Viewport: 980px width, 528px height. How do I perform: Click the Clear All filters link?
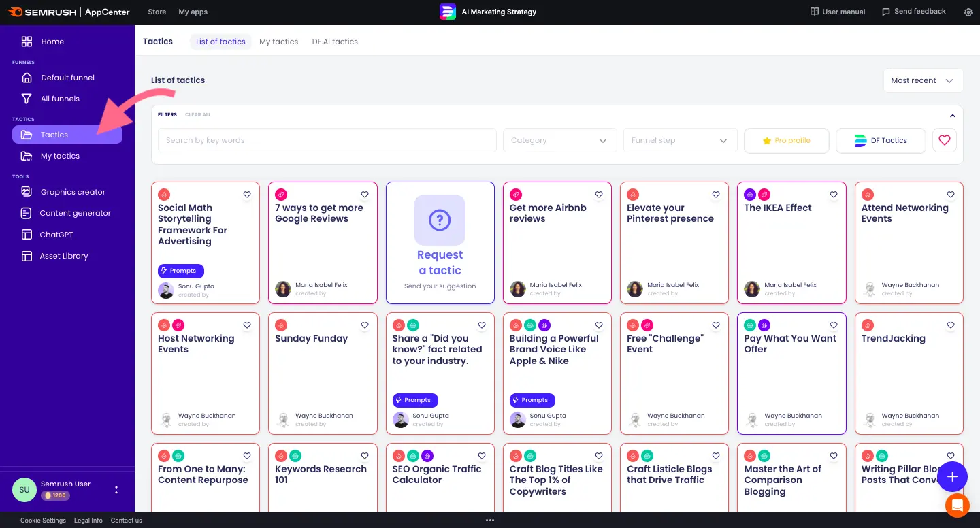click(198, 115)
